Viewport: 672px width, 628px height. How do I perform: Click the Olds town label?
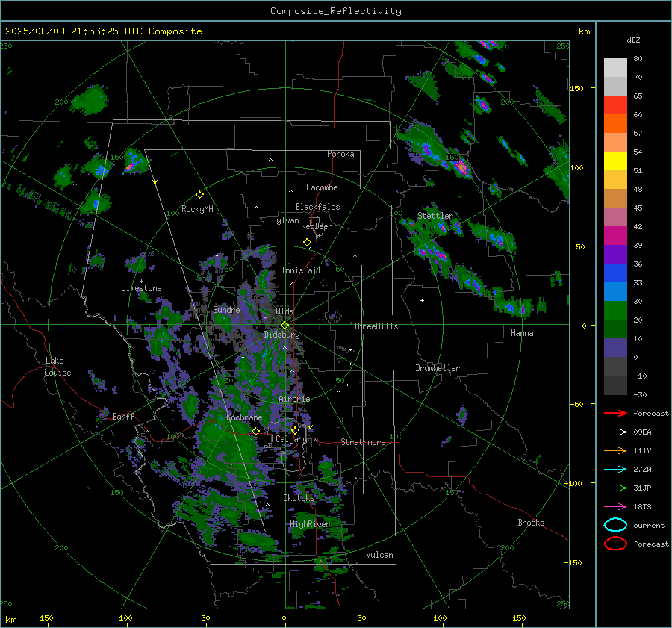pyautogui.click(x=284, y=311)
